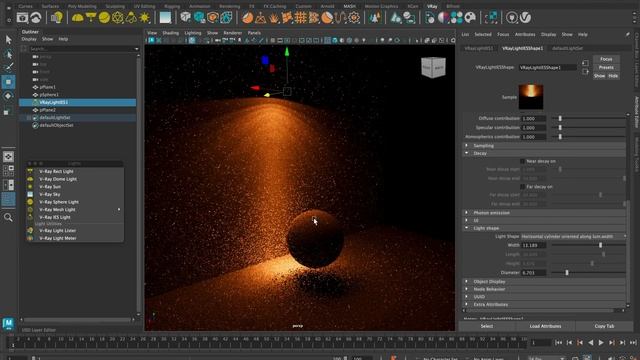This screenshot has height=360, width=640.
Task: Click the view cube in the viewport
Action: pos(433,67)
